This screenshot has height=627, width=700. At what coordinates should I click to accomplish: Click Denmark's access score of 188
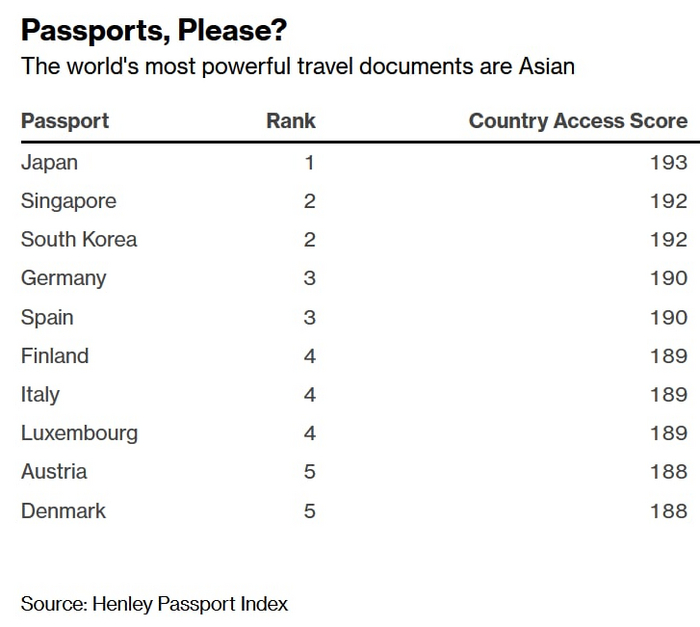pyautogui.click(x=668, y=511)
